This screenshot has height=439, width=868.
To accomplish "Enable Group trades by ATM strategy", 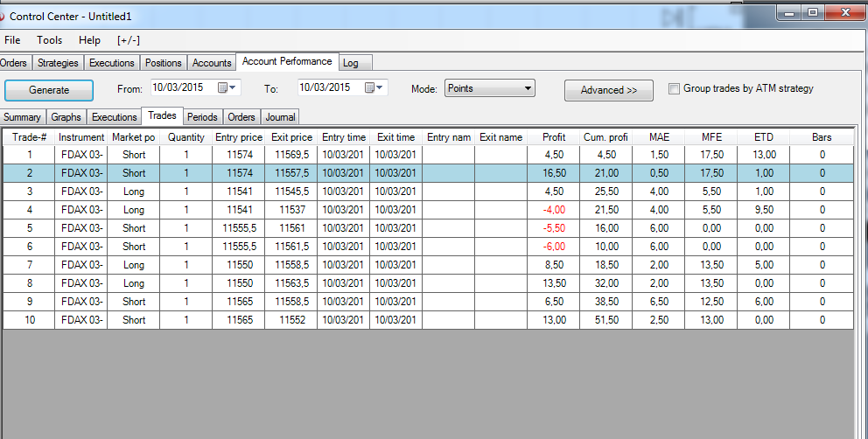I will tap(674, 88).
